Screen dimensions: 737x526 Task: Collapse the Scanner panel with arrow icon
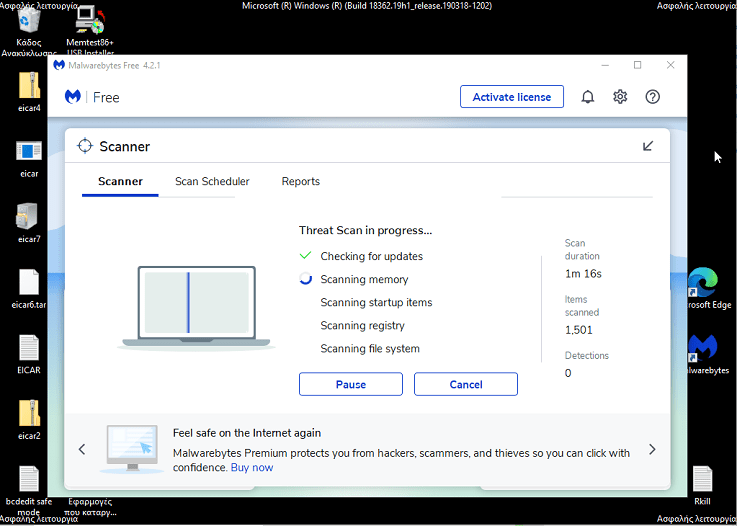(648, 146)
